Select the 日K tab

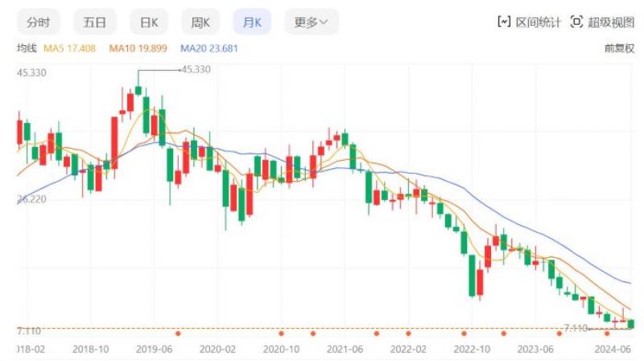click(x=149, y=22)
